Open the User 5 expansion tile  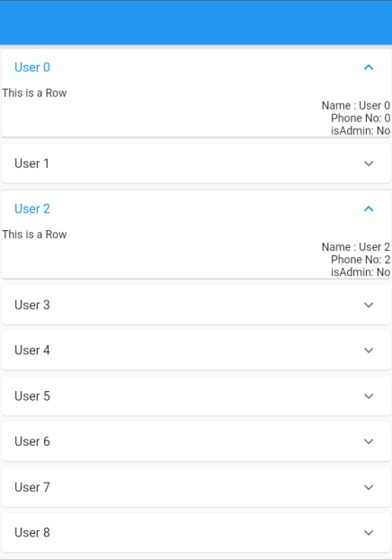[196, 395]
